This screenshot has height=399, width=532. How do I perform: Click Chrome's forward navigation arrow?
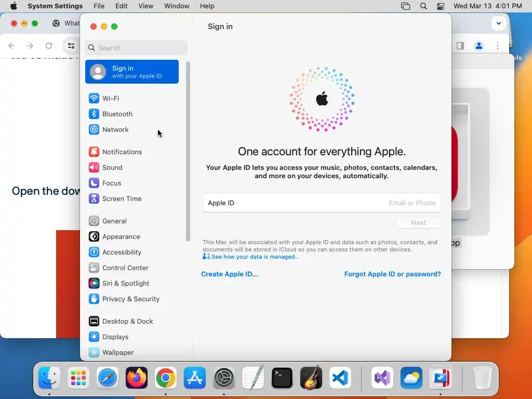point(30,46)
